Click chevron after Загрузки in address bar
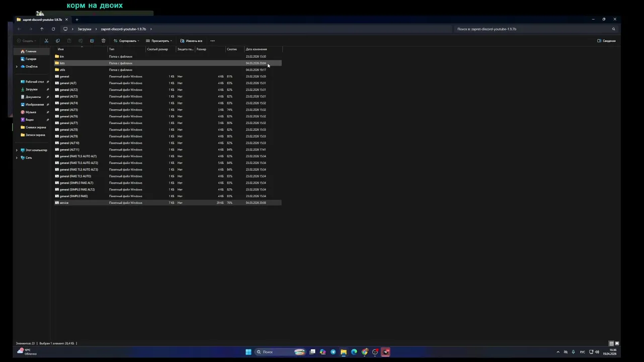Image resolution: width=644 pixels, height=362 pixels. (96, 29)
